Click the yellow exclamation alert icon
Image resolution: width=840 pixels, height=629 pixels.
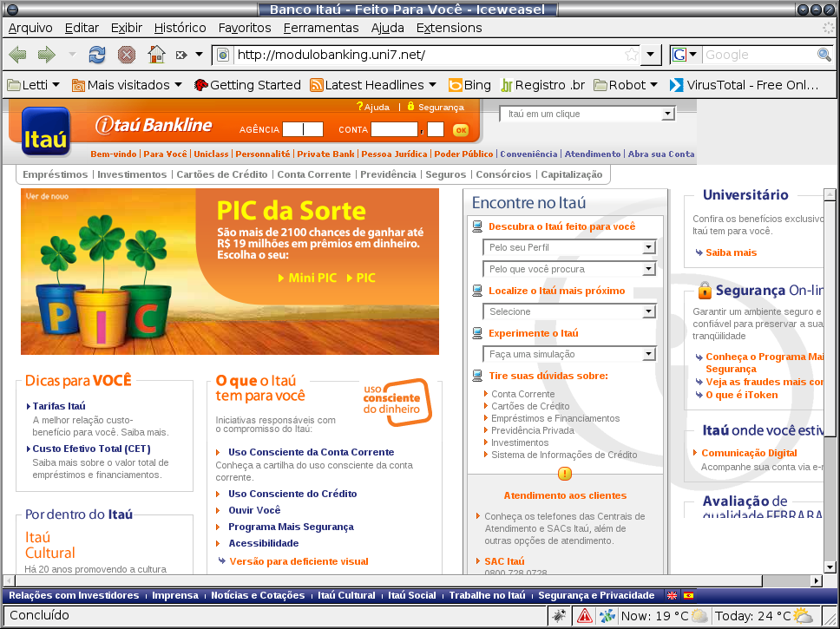pyautogui.click(x=565, y=474)
